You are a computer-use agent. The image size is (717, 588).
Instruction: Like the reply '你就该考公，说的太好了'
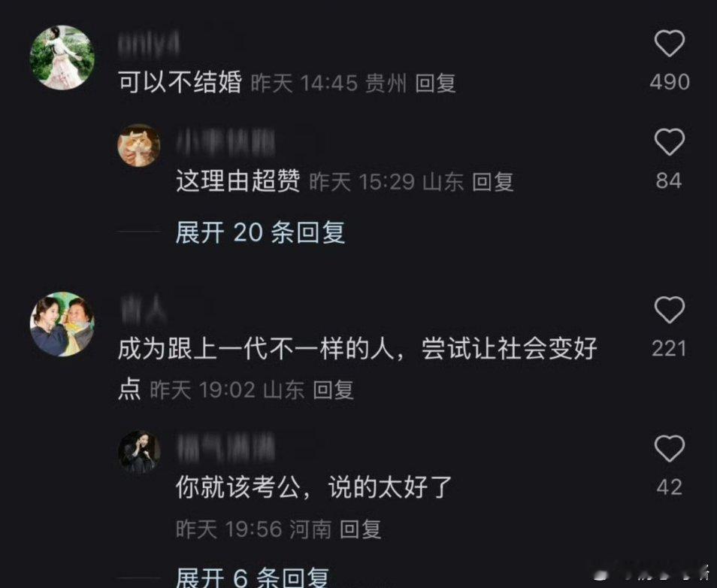point(670,448)
